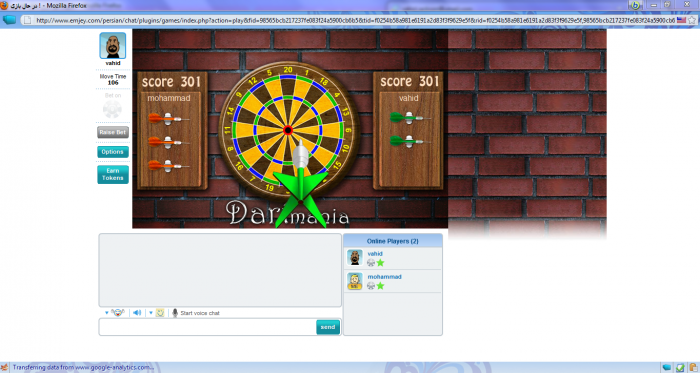Click the chat message input field
This screenshot has width=700, height=373.
208,327
